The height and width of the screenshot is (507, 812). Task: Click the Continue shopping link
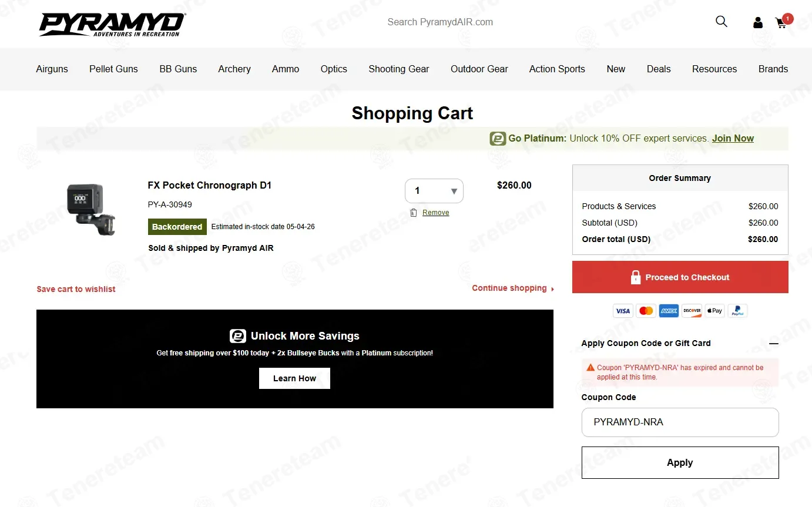[509, 288]
